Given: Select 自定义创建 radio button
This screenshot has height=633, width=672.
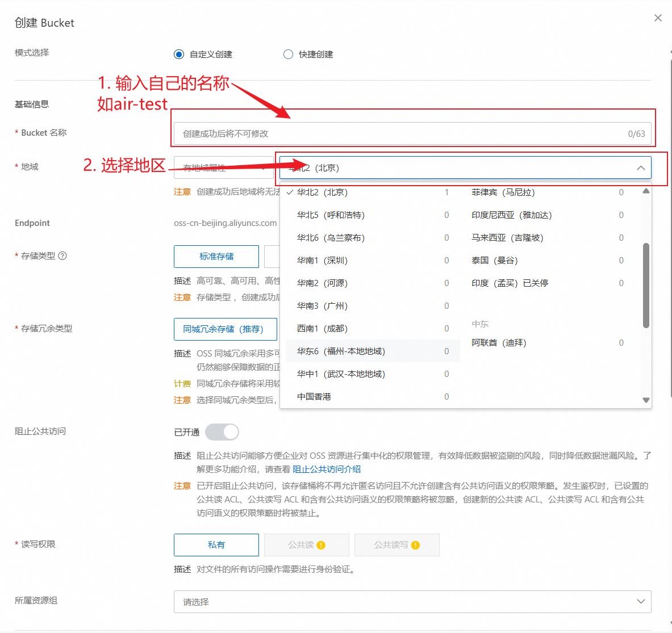Looking at the screenshot, I should coord(179,55).
